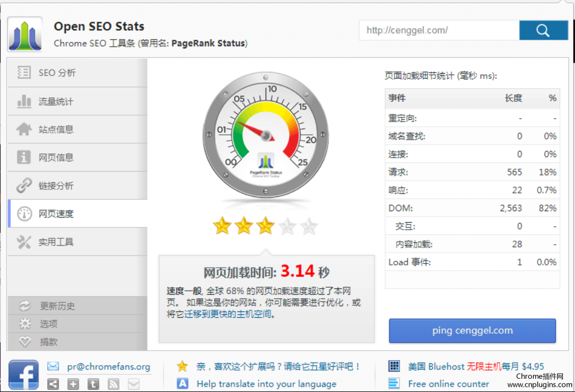Screen dimensions: 575x392
Task: Open the 网页信息 tab
Action: [77, 157]
